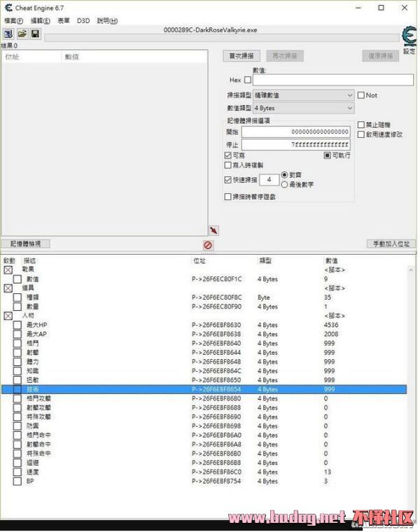The image size is (420, 532).
Task: Click the fast scan alignment value field
Action: [x=269, y=180]
